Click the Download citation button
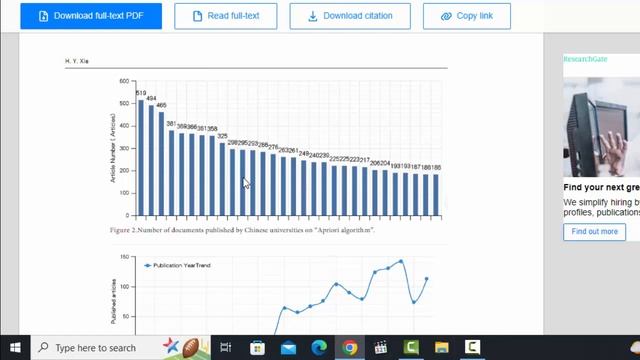The image size is (640, 360). pos(350,16)
